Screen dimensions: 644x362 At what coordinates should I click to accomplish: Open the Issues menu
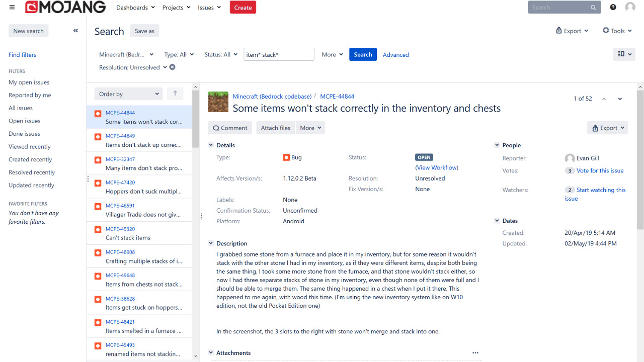(x=209, y=8)
